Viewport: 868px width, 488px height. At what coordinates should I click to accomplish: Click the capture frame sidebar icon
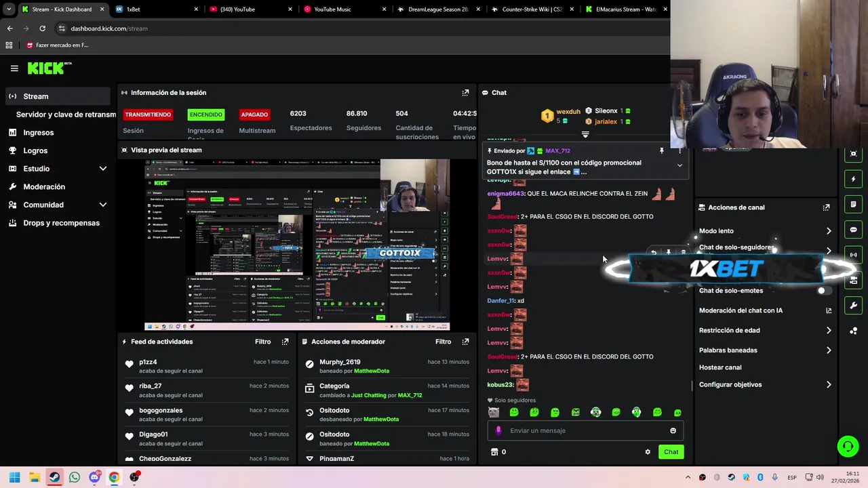point(853,154)
